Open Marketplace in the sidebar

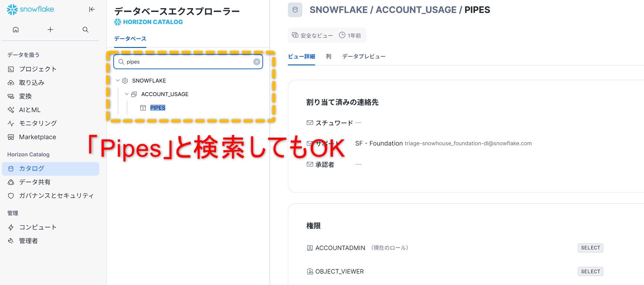37,137
